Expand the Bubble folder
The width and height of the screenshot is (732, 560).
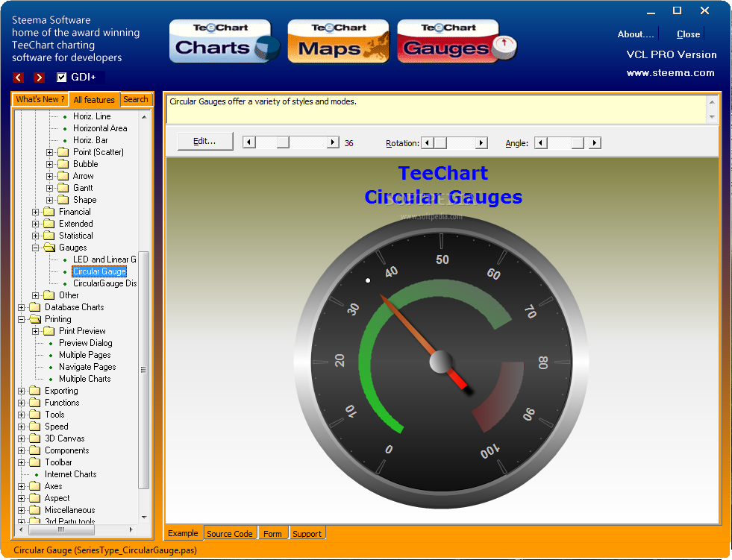(49, 164)
